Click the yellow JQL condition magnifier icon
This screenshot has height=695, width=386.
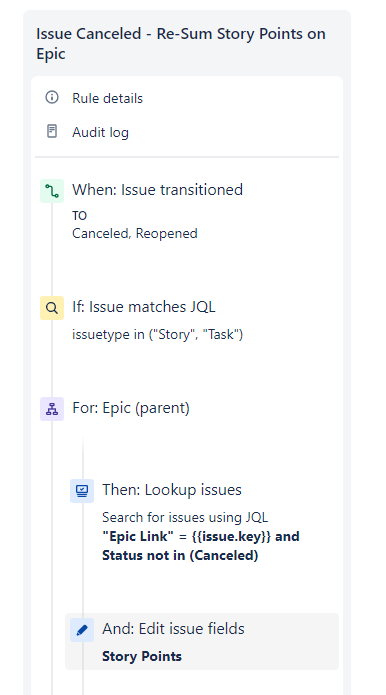[52, 308]
